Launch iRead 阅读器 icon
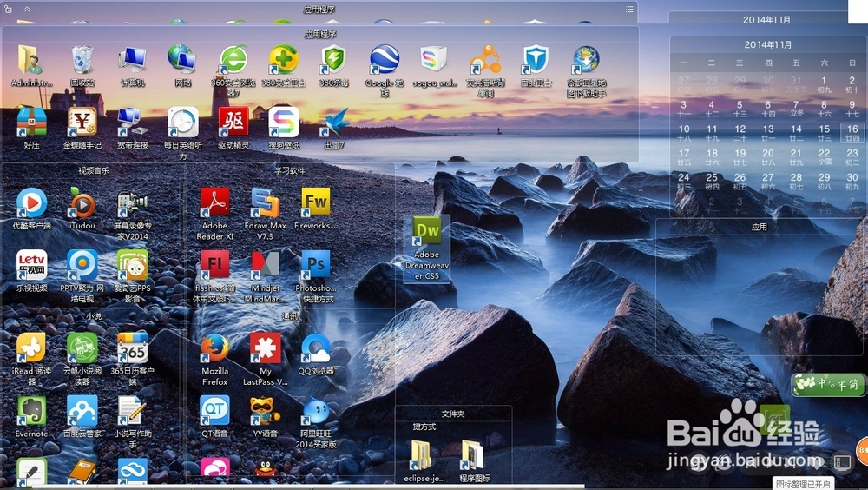Viewport: 868px width, 490px height. [31, 348]
